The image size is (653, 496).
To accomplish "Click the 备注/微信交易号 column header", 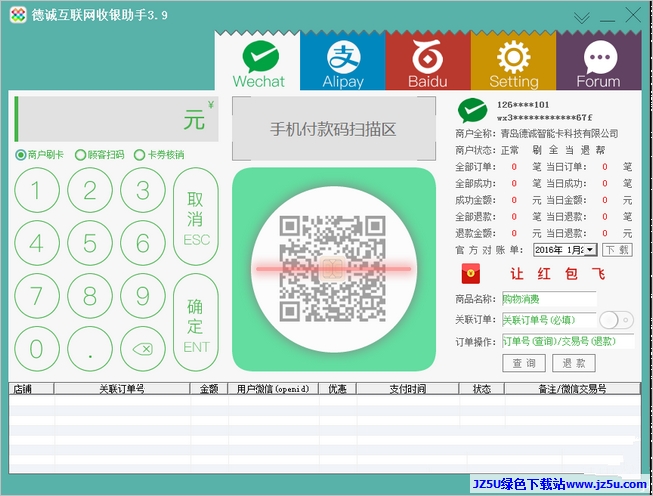I will click(x=572, y=389).
